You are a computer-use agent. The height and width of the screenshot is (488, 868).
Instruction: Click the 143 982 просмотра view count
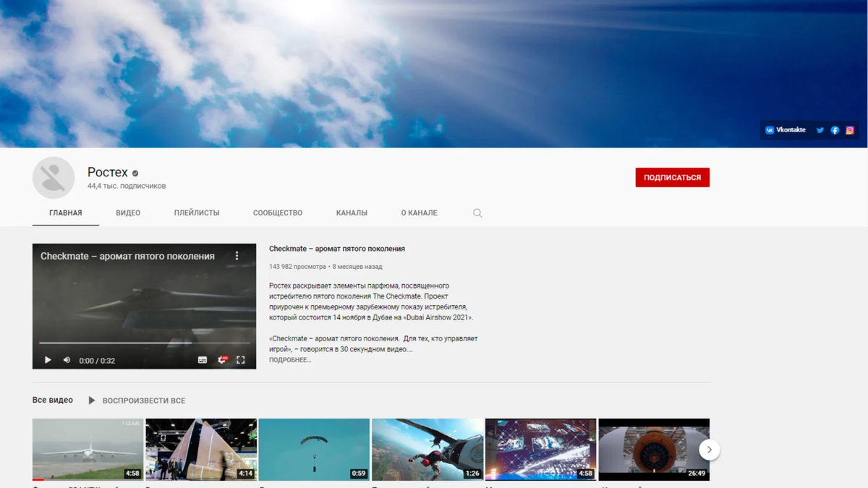297,267
